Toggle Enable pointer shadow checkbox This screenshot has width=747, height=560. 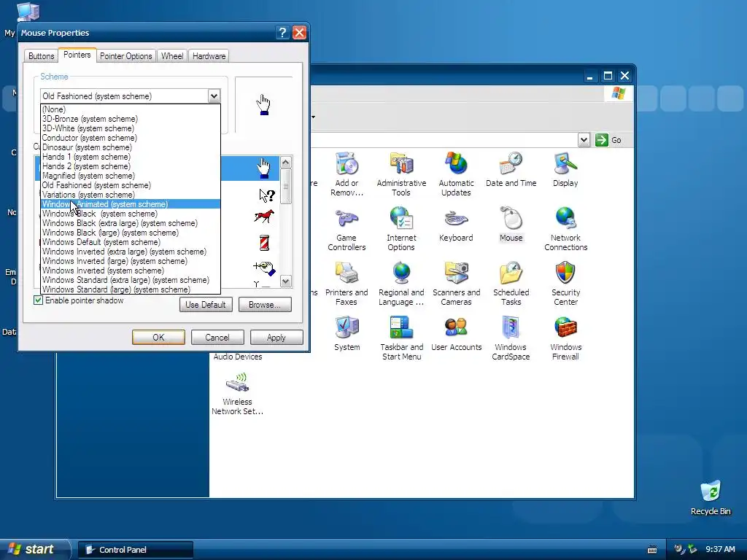click(x=38, y=300)
